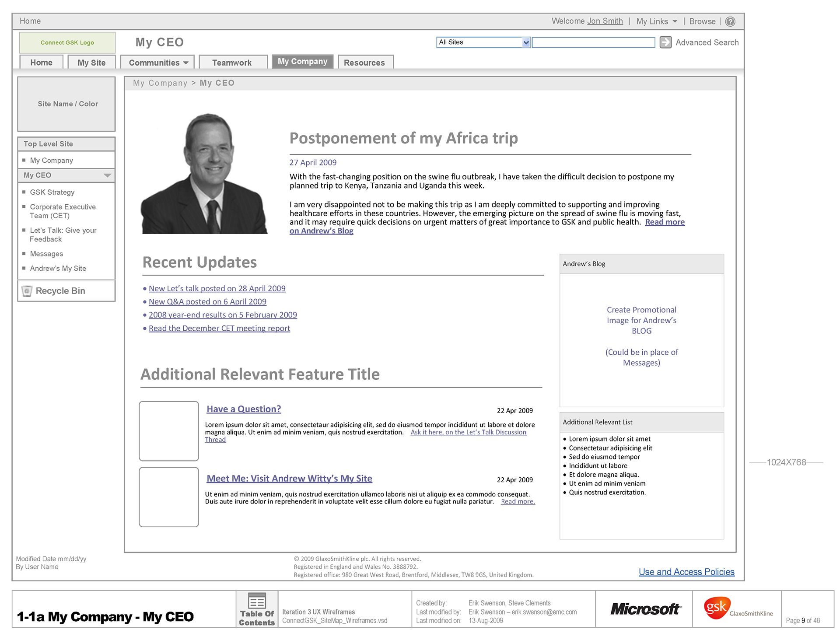Expand the Communities tab dropdown arrow
This screenshot has width=840, height=633.
click(x=186, y=63)
